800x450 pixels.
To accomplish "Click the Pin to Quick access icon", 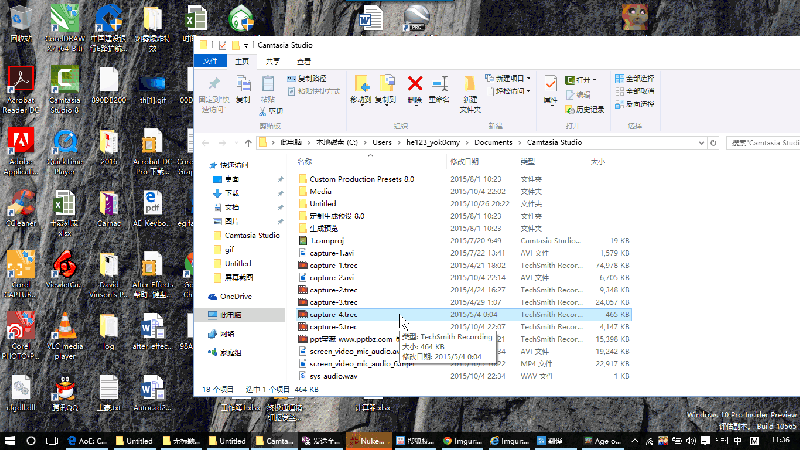I will tap(214, 84).
